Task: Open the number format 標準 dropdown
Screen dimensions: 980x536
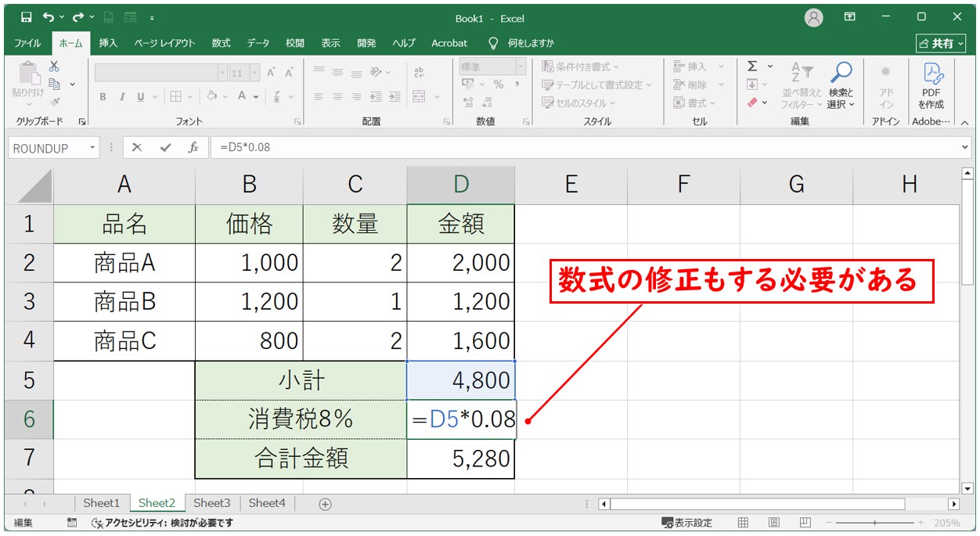Action: (522, 67)
